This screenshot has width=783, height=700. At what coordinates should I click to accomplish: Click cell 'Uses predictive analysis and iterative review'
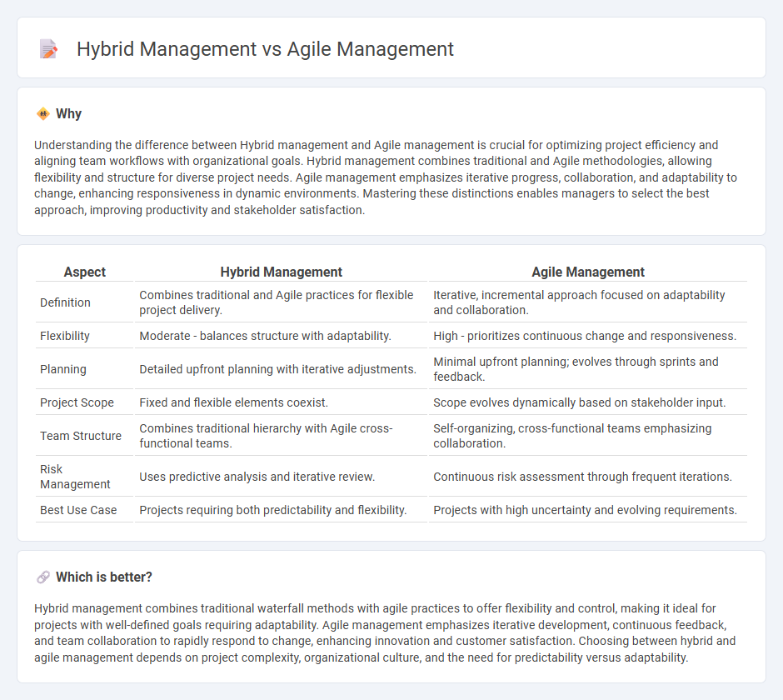(x=282, y=477)
